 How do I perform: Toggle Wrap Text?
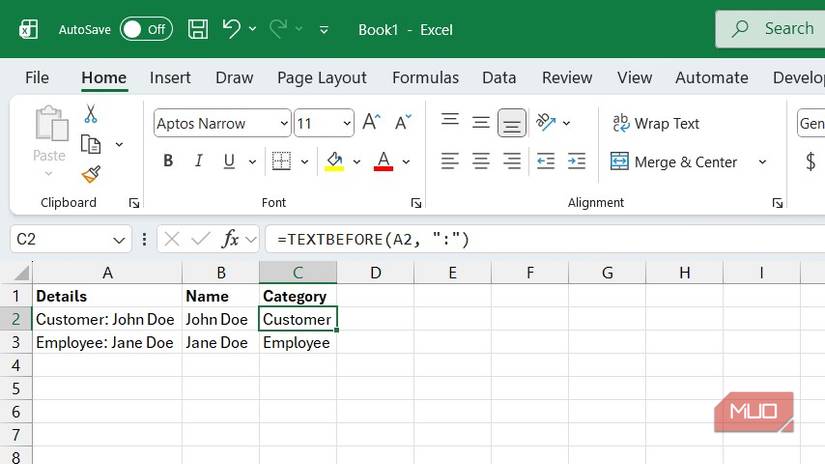(x=656, y=124)
